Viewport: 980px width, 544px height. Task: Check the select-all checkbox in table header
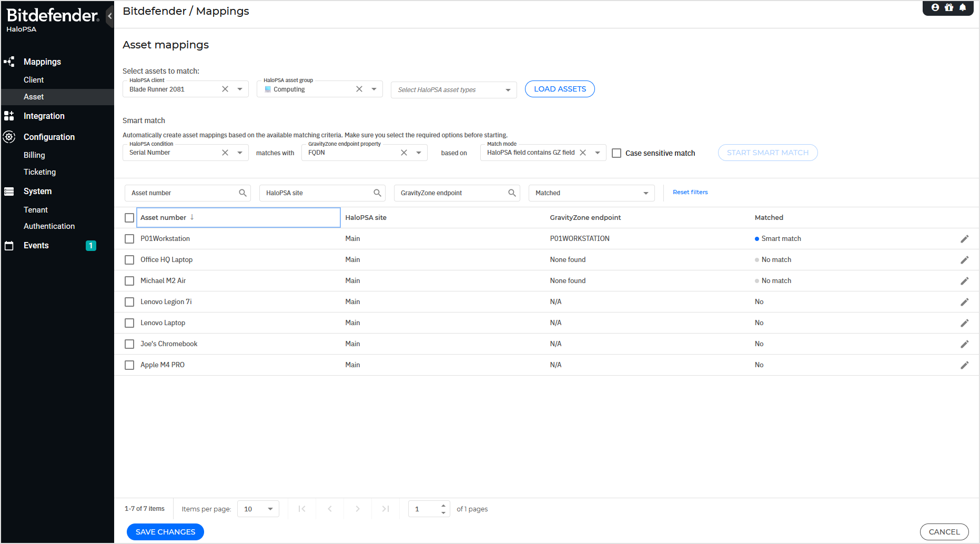click(129, 217)
